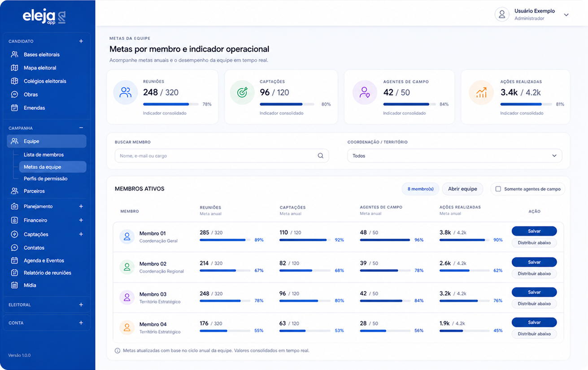The image size is (588, 370).
Task: Open Lista de membros submenu item
Action: (44, 155)
